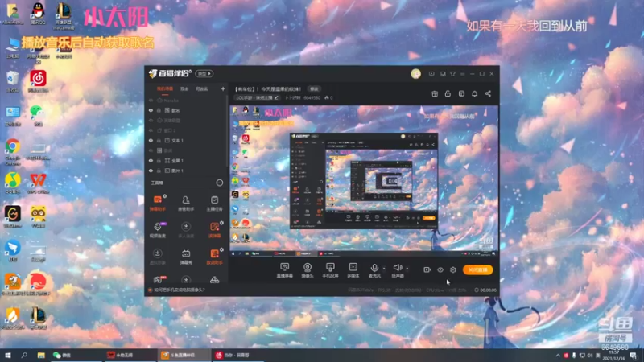Click the Windows Start button
Viewport: 644px width, 362px height.
pyautogui.click(x=7, y=355)
